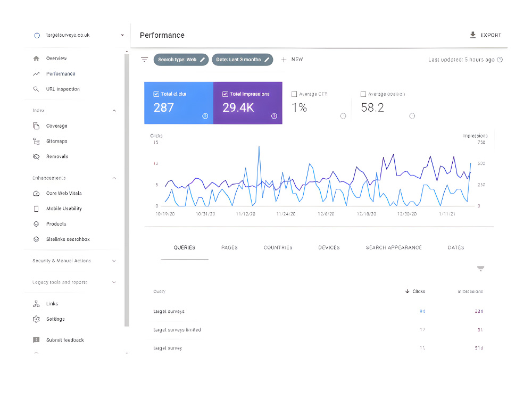The height and width of the screenshot is (399, 532).
Task: Click help icon on Average CTR card
Action: click(x=343, y=116)
